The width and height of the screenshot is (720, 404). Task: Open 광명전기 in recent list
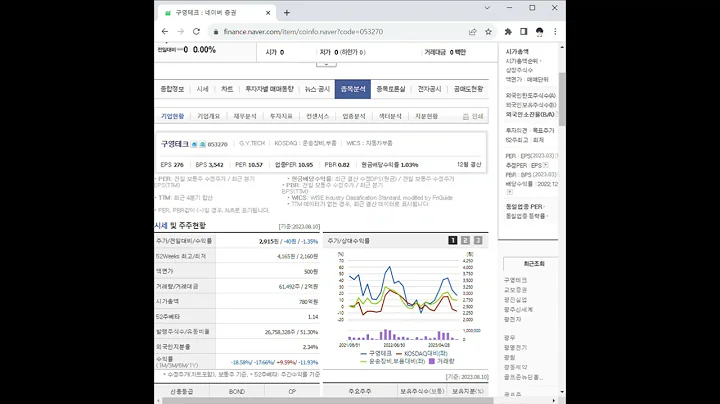pyautogui.click(x=515, y=348)
